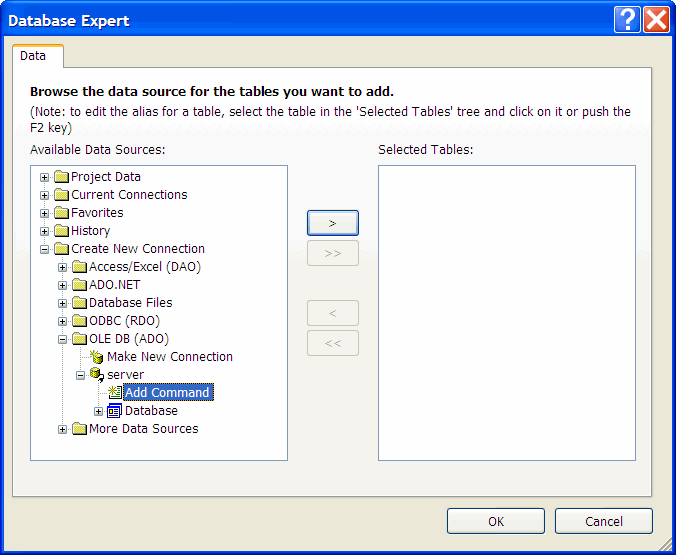The width and height of the screenshot is (676, 555).
Task: Click the History folder icon
Action: tap(61, 231)
